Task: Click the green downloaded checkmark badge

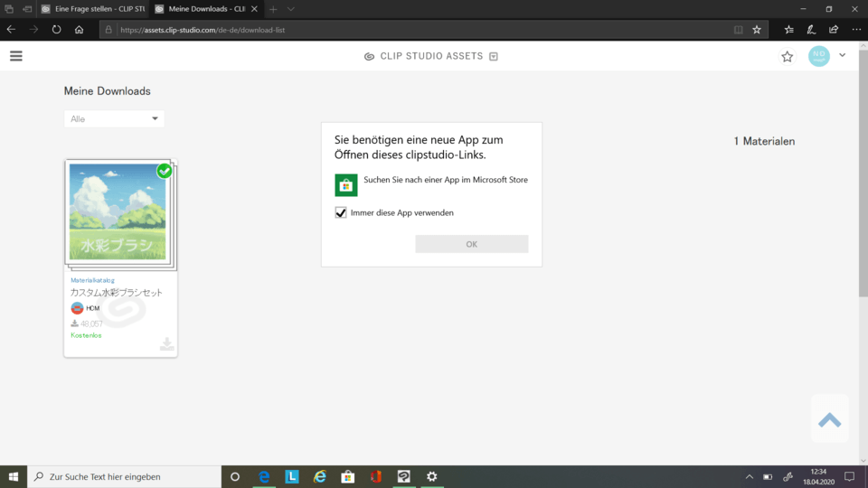Action: [x=164, y=171]
